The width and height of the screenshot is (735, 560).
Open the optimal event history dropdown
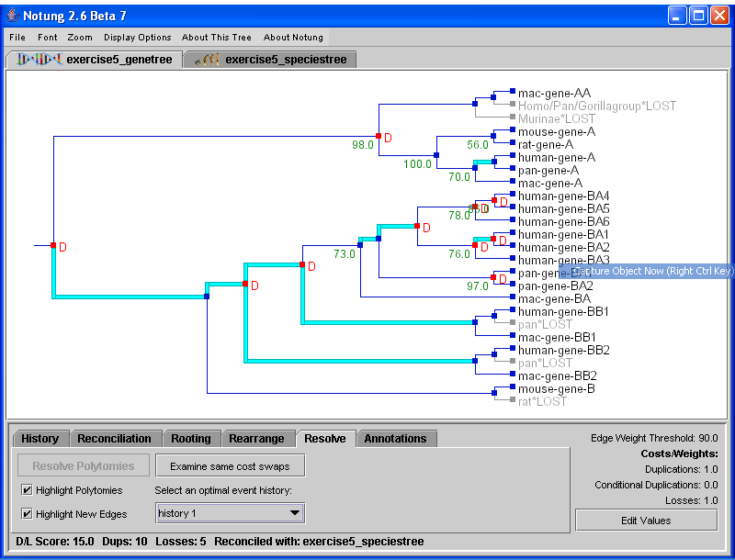(x=229, y=513)
